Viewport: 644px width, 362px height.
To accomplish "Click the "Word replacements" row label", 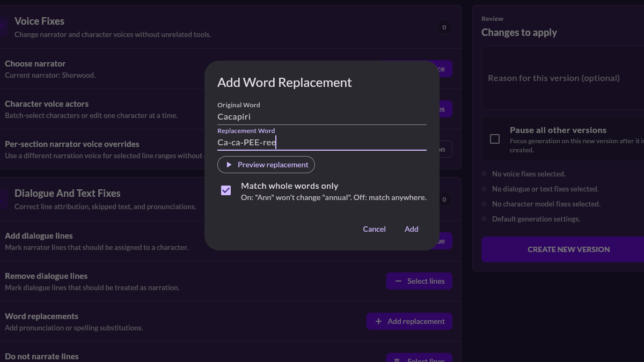I will (41, 316).
